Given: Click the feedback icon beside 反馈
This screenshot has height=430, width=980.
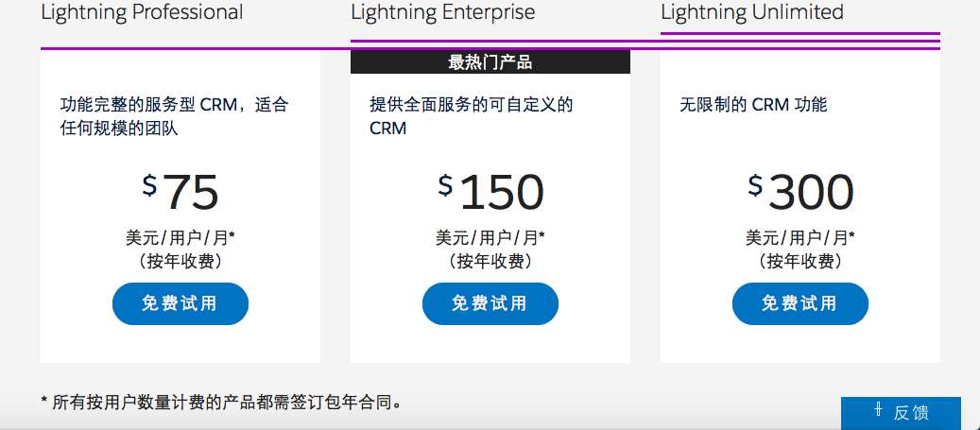Looking at the screenshot, I should 878,410.
